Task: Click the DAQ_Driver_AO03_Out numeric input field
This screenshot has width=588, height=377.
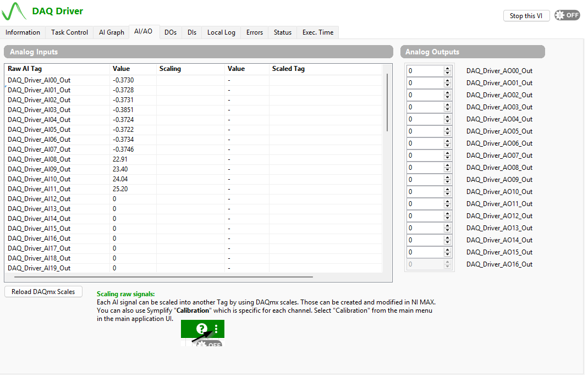Action: 426,107
